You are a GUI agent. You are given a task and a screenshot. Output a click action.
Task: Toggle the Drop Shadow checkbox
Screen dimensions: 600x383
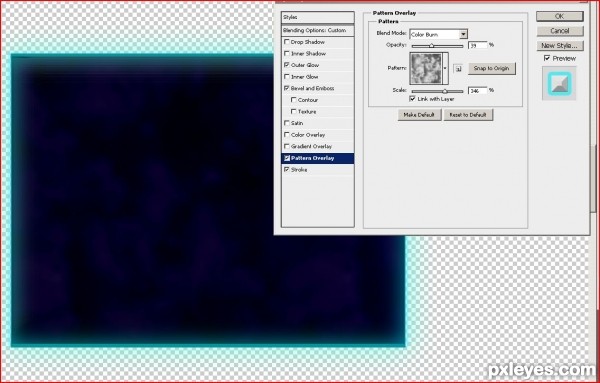coord(287,42)
